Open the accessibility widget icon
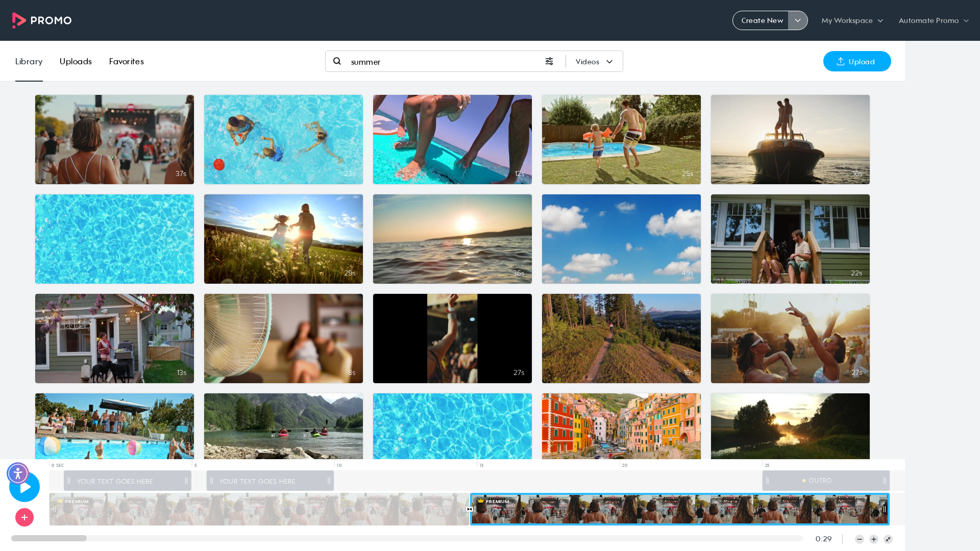The image size is (980, 551). (x=18, y=473)
